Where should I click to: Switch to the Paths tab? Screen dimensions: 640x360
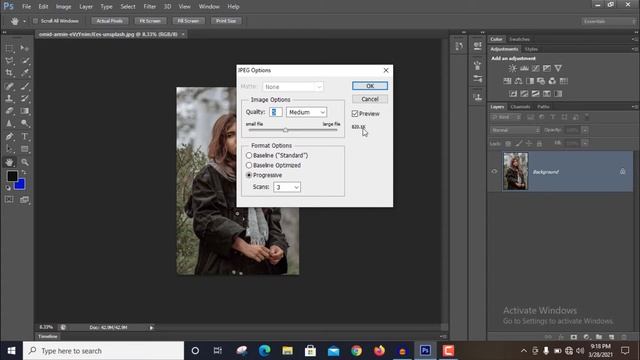543,107
